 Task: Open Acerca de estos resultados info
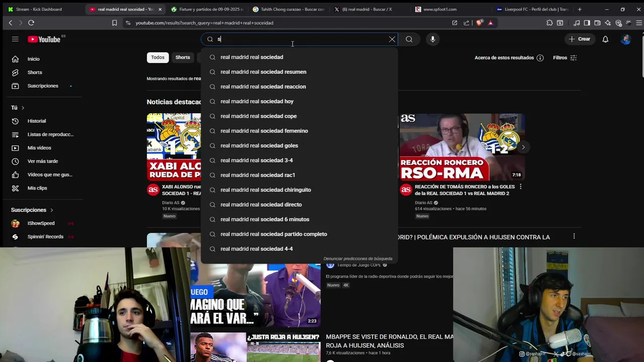[509, 58]
